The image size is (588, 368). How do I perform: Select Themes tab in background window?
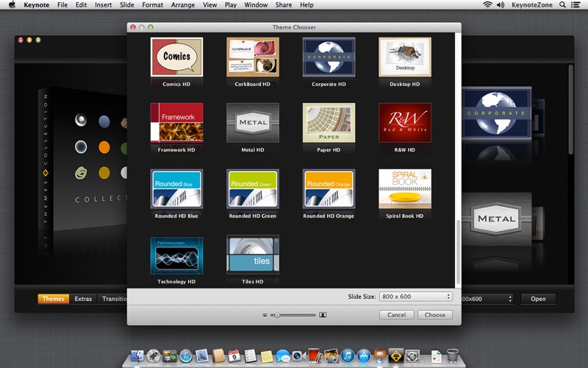click(53, 299)
